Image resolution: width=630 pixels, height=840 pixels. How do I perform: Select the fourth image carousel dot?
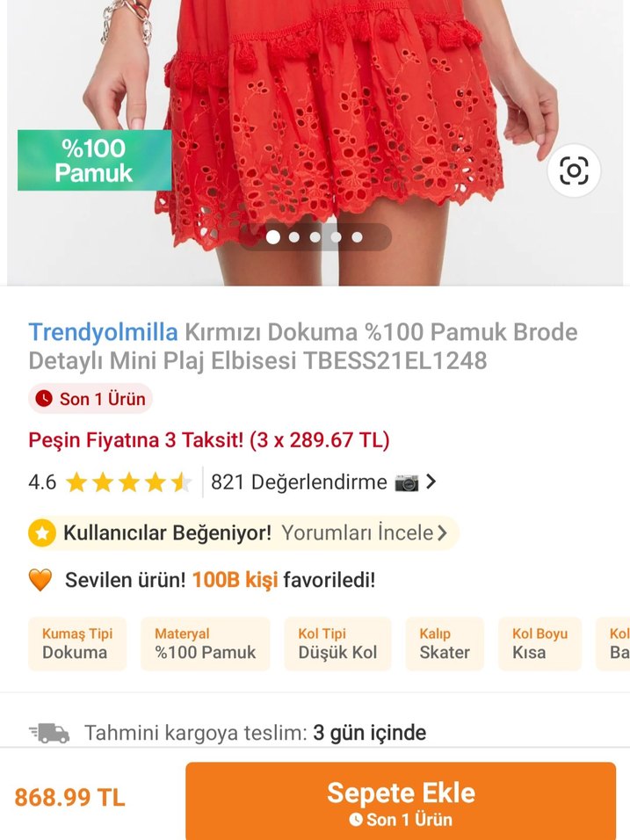(x=334, y=235)
